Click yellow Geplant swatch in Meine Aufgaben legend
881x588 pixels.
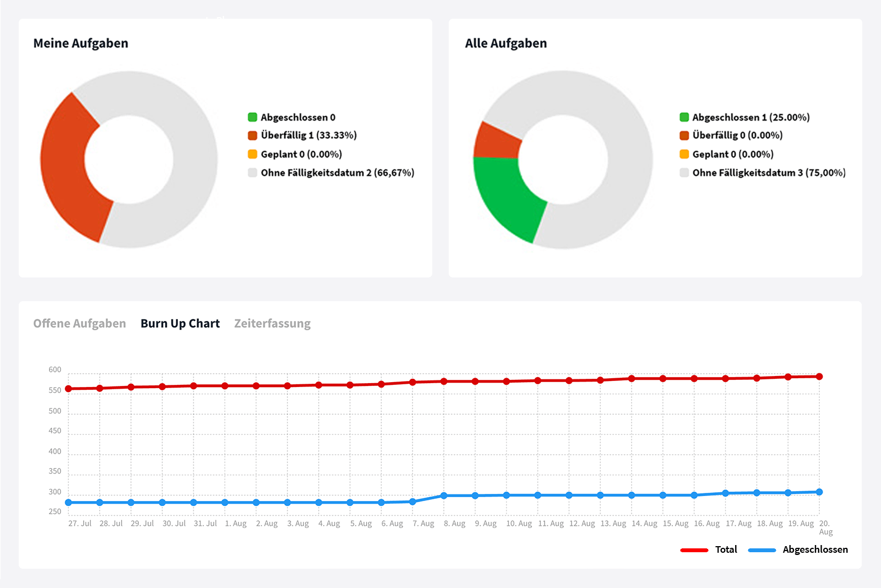point(253,154)
